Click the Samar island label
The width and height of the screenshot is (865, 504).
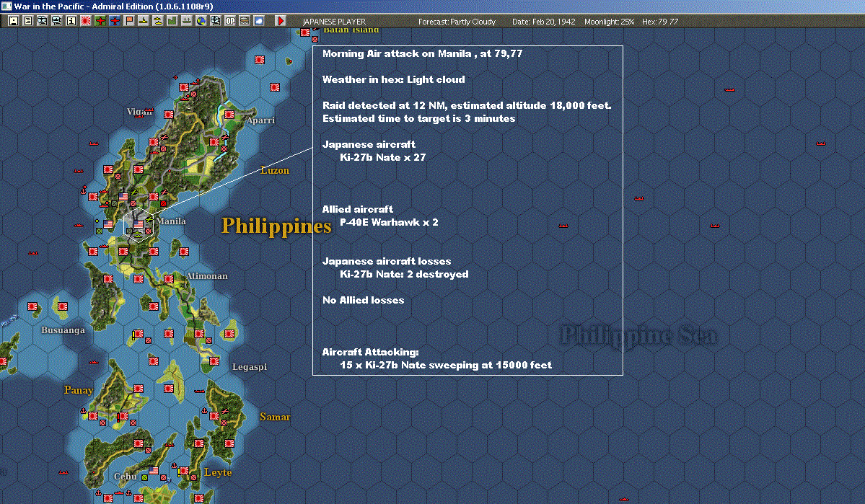click(x=275, y=417)
